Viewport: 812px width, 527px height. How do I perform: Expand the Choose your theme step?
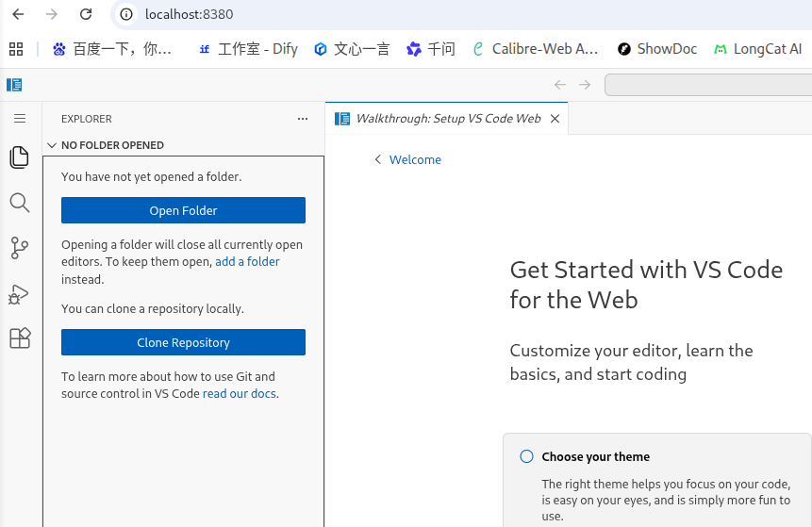click(x=595, y=456)
